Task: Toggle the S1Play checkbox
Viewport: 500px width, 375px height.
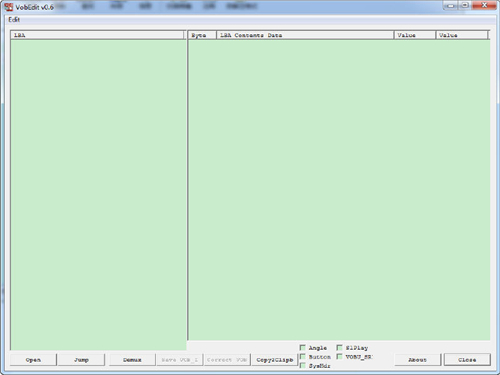Action: [339, 348]
